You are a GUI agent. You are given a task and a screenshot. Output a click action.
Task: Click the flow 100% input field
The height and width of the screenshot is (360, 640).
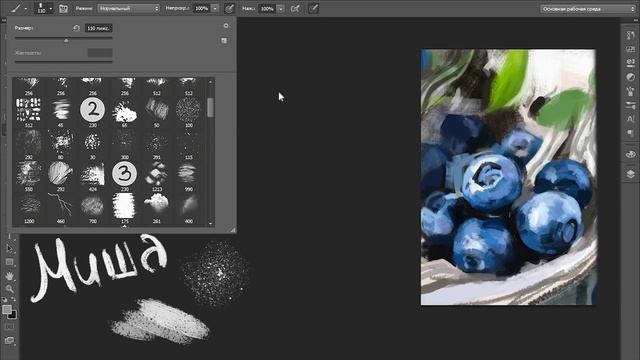267,9
